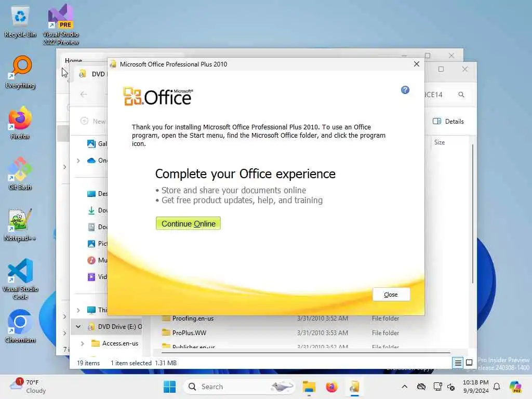Expand the Access.en-us folder node
Viewport: 532px width, 399px height.
[x=83, y=343]
